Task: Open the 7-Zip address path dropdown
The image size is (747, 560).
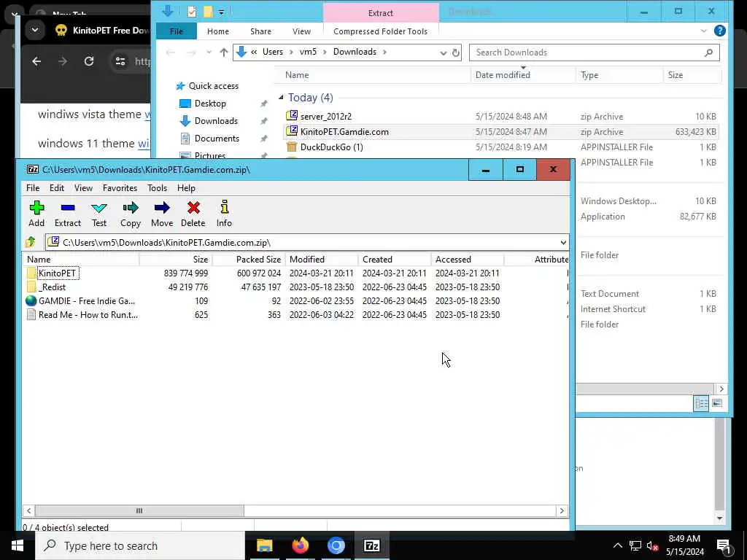Action: [x=563, y=242]
